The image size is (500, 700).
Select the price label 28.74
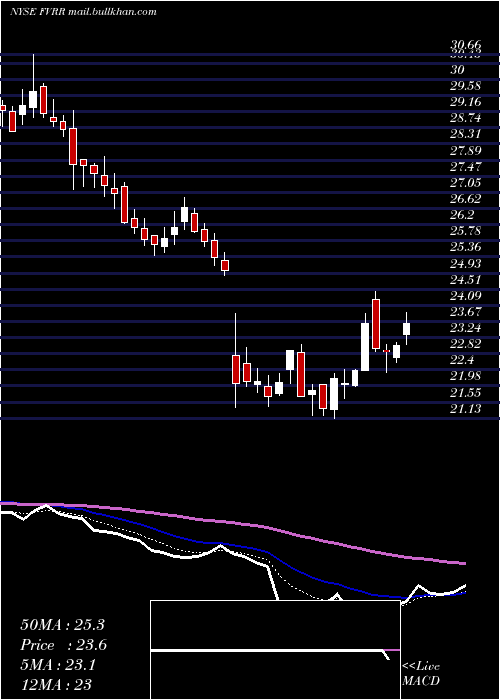pyautogui.click(x=466, y=118)
